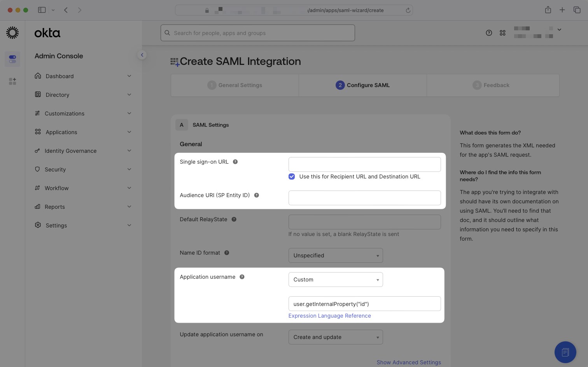The height and width of the screenshot is (367, 588).
Task: Click the Directory icon in sidebar
Action: coord(38,94)
